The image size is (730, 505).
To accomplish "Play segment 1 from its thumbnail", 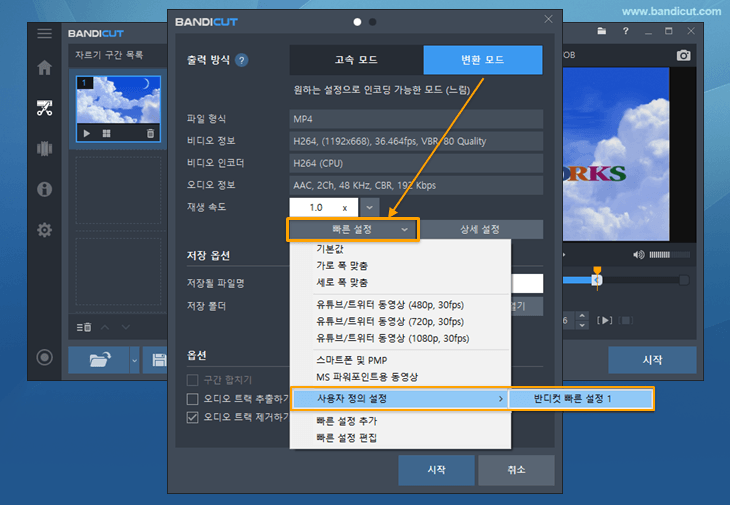I will [x=87, y=134].
